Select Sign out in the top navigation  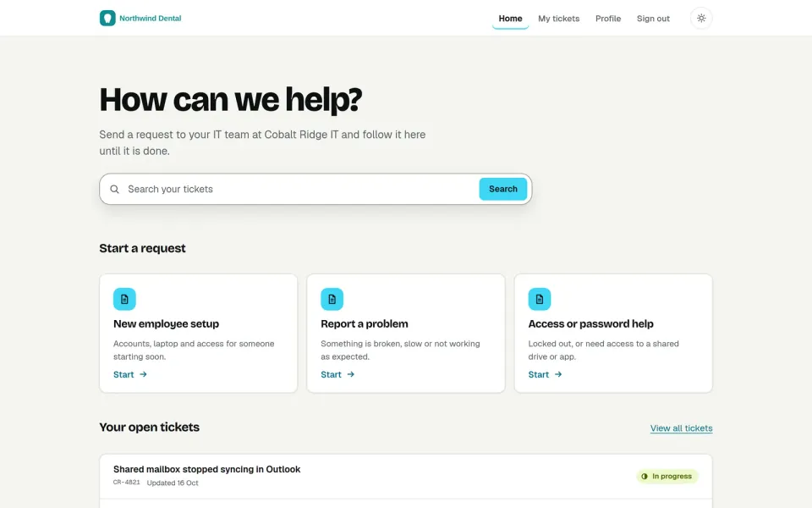click(653, 19)
